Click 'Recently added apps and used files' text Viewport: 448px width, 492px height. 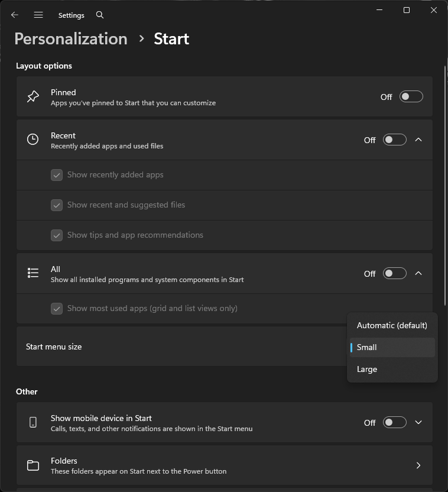point(107,146)
